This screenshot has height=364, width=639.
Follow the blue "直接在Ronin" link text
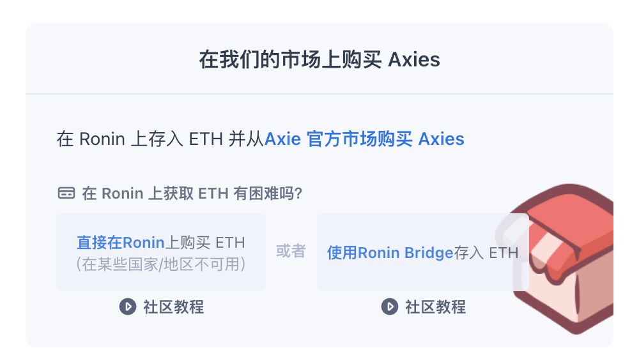(121, 243)
